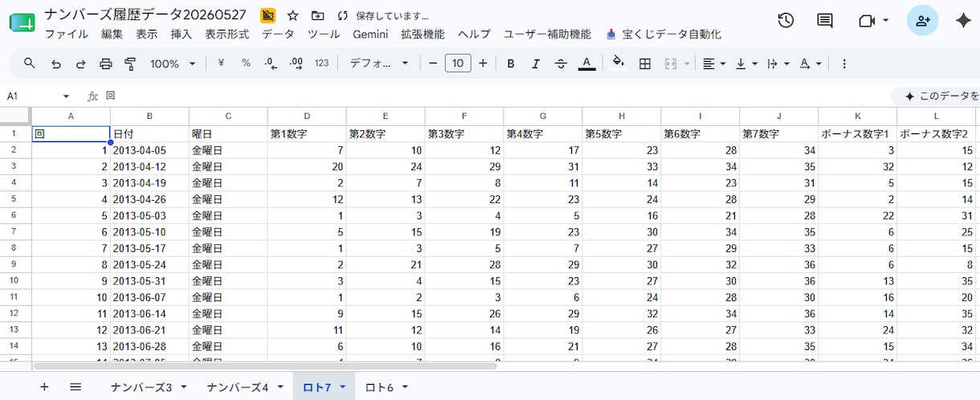Open version history clock icon
The image size is (980, 400).
(786, 21)
